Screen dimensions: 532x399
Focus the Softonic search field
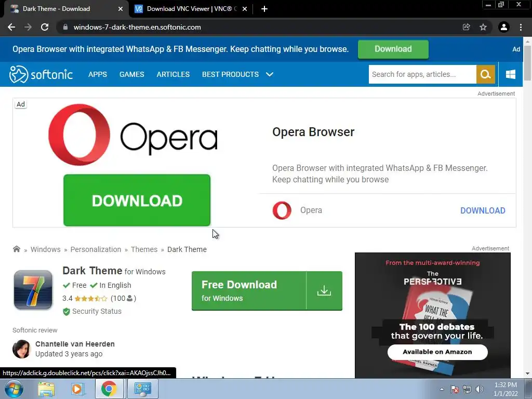(x=422, y=74)
